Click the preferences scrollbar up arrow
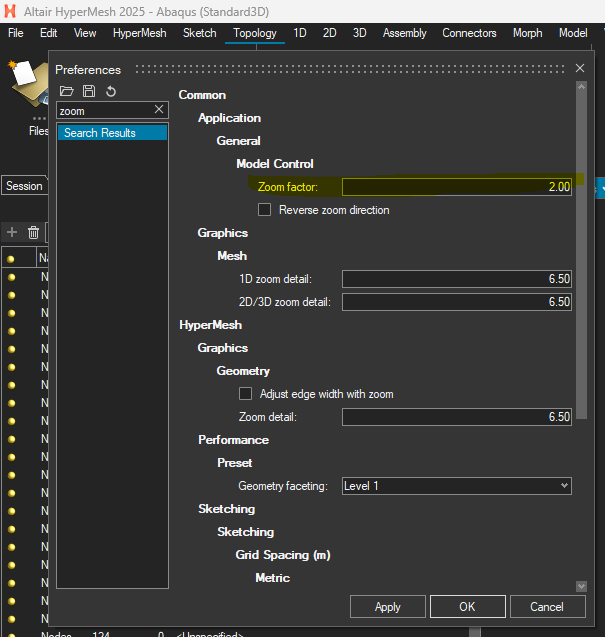605x637 pixels. (581, 87)
